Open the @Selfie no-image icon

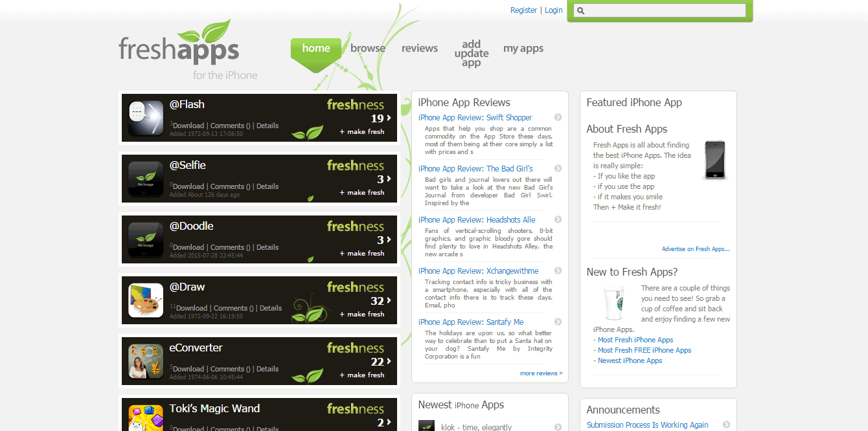click(x=146, y=179)
